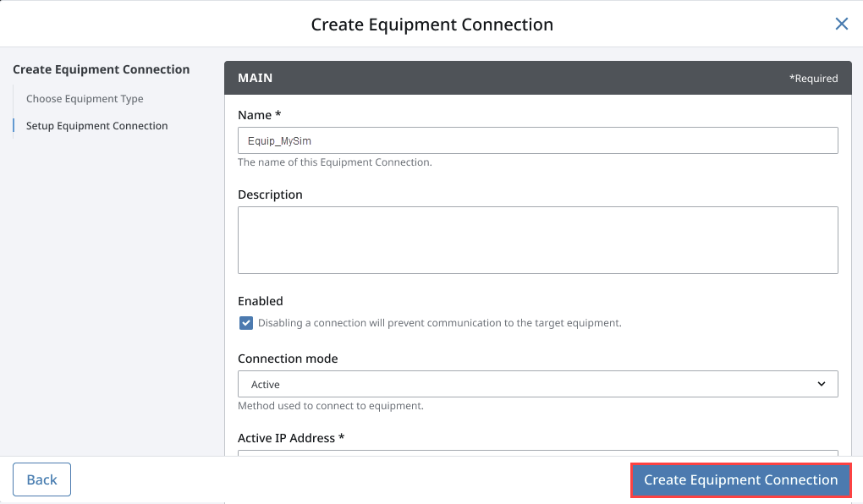Click the blue Create Equipment Connection button
The width and height of the screenshot is (863, 504).
coord(741,479)
